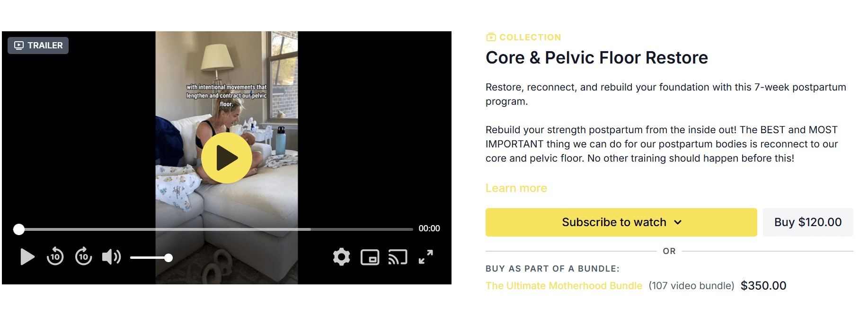Enter fullscreen mode
Viewport: 868px width, 319px height.
point(426,257)
